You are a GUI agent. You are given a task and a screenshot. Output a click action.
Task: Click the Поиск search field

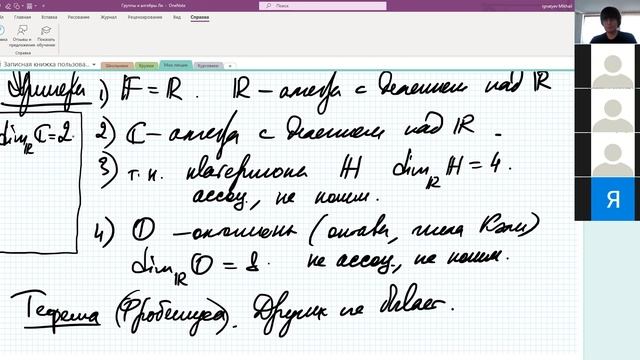pyautogui.click(x=322, y=6)
